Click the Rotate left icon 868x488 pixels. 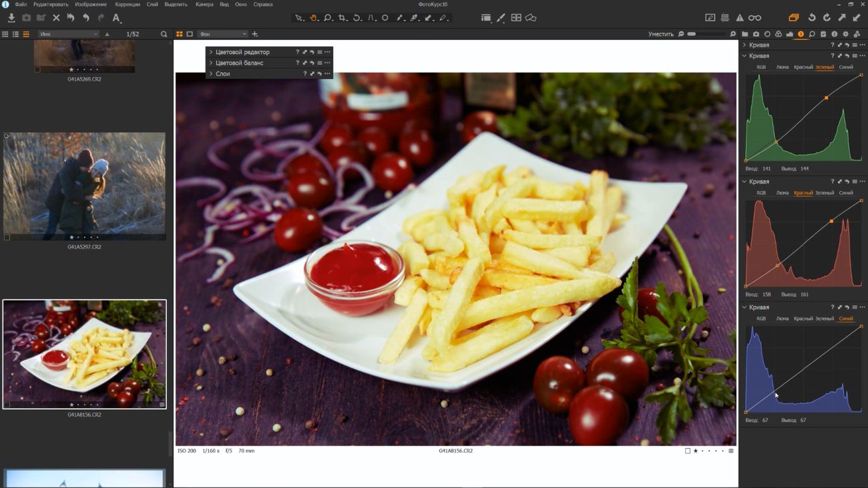[x=812, y=18]
